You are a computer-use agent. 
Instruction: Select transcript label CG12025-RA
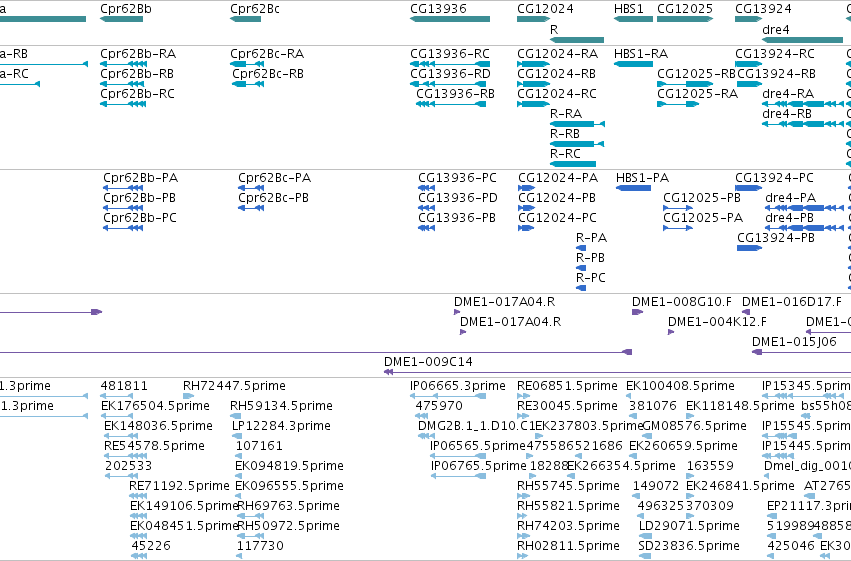(697, 94)
